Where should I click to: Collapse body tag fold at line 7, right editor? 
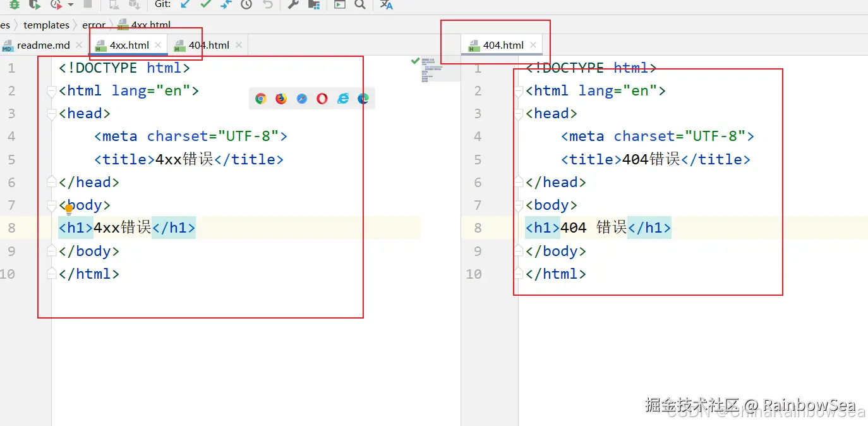pyautogui.click(x=519, y=206)
